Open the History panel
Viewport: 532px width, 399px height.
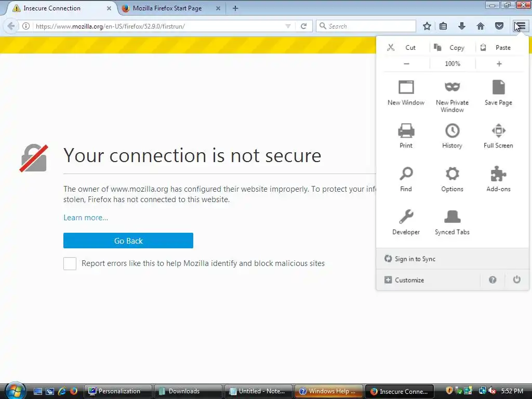click(x=453, y=136)
